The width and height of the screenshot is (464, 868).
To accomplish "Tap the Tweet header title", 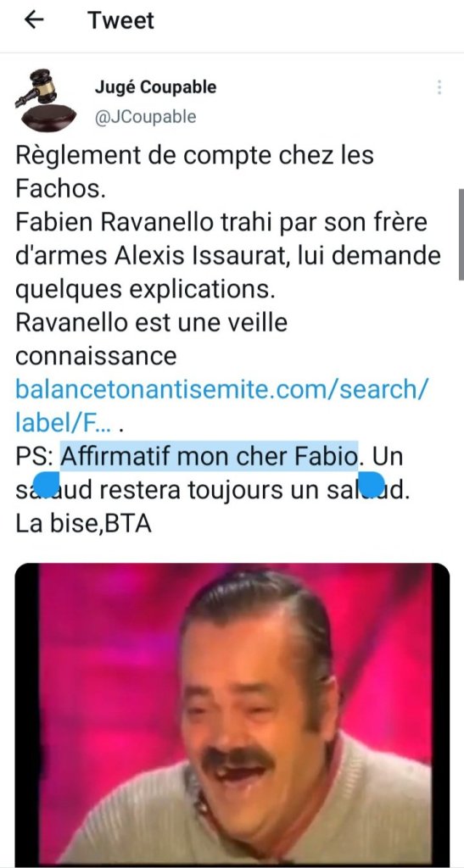I will click(120, 20).
